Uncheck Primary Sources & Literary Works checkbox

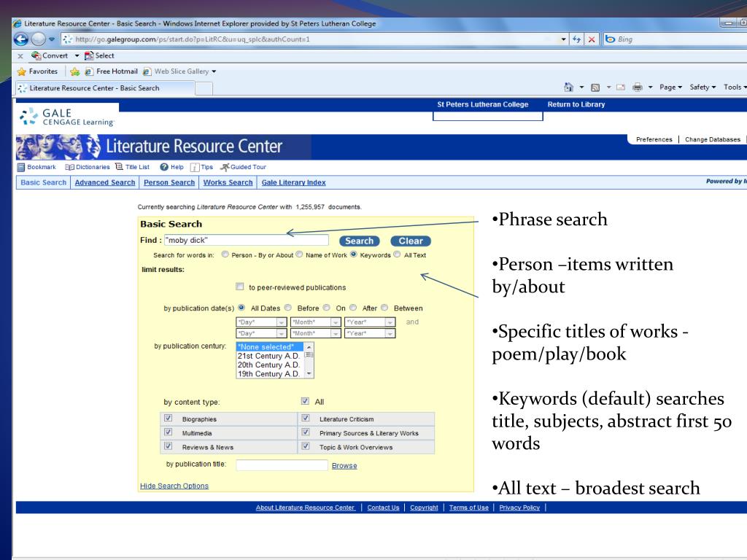click(x=306, y=432)
